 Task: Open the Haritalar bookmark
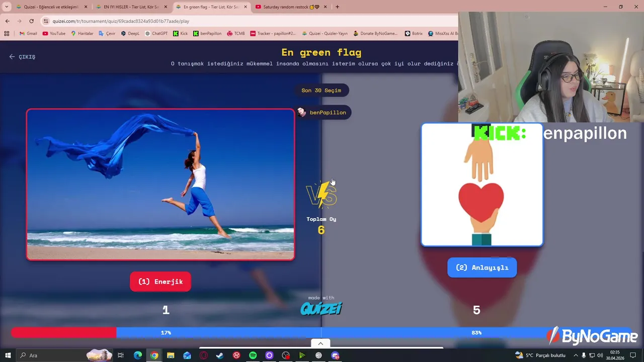[x=82, y=34]
